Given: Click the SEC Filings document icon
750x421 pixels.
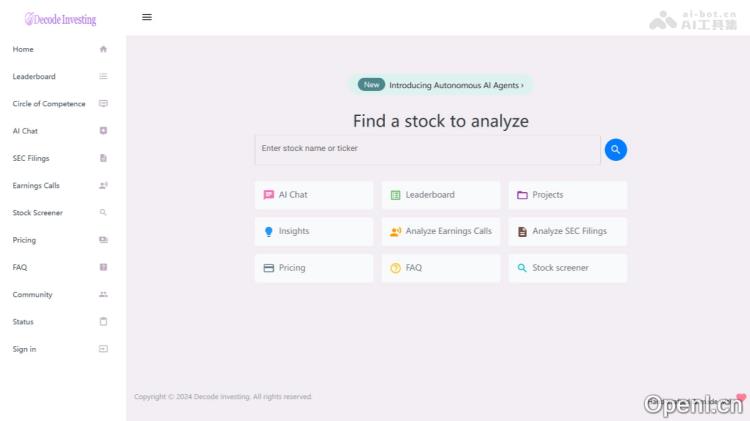Looking at the screenshot, I should point(103,158).
